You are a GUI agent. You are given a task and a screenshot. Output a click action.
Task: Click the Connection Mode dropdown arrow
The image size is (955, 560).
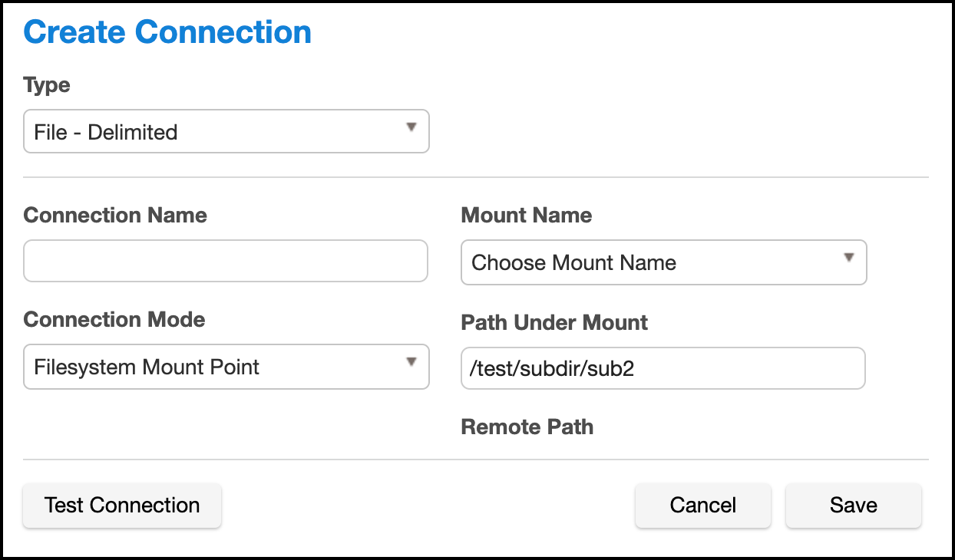pos(411,362)
